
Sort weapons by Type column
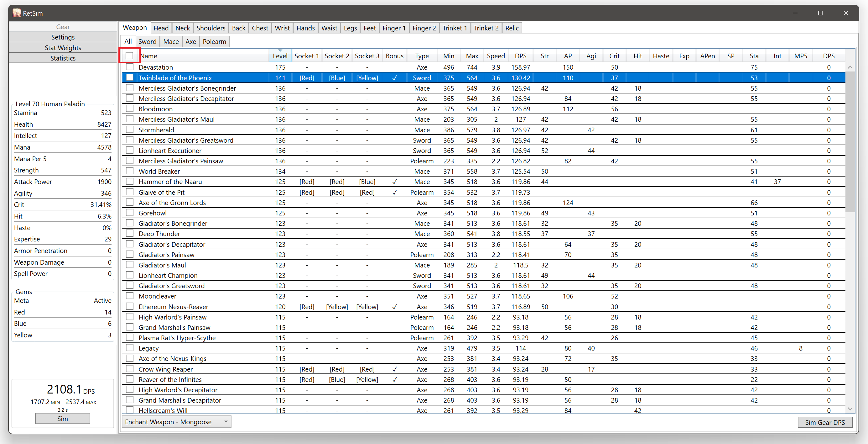[422, 56]
